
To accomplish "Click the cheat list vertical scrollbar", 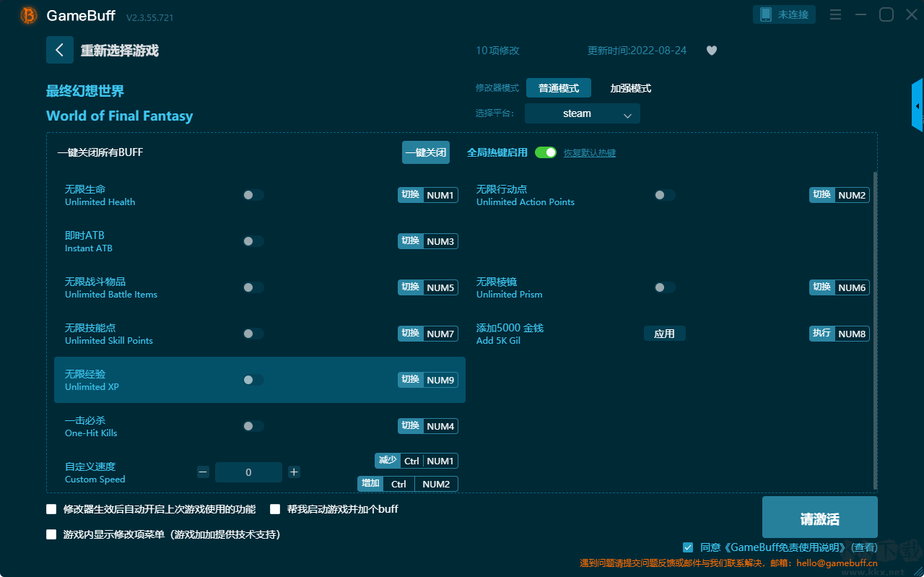I will pos(876,331).
